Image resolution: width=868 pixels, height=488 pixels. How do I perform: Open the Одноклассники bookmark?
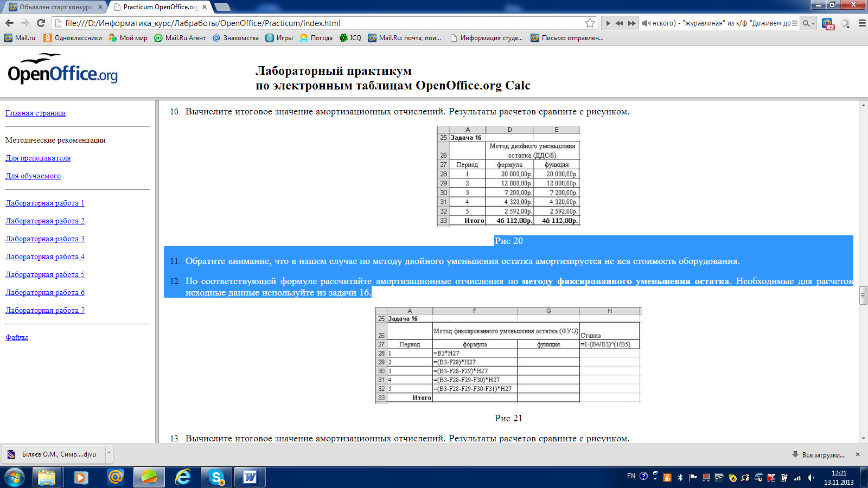click(73, 38)
